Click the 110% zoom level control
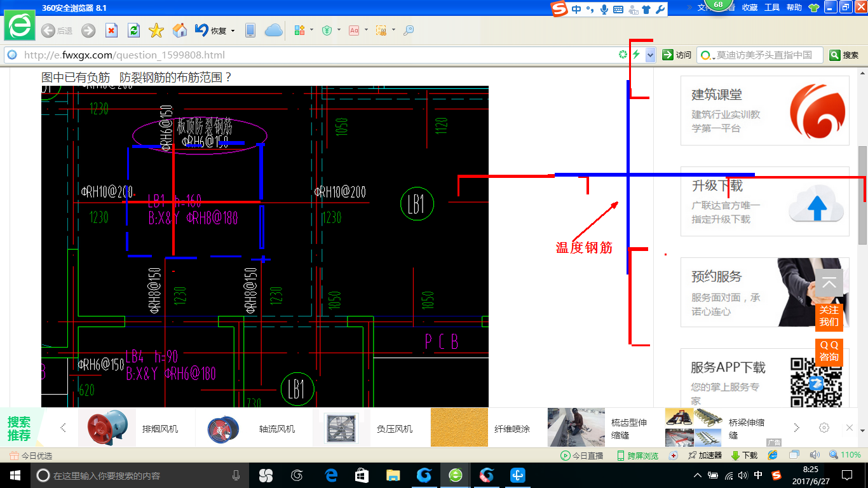This screenshot has width=868, height=488. [845, 455]
